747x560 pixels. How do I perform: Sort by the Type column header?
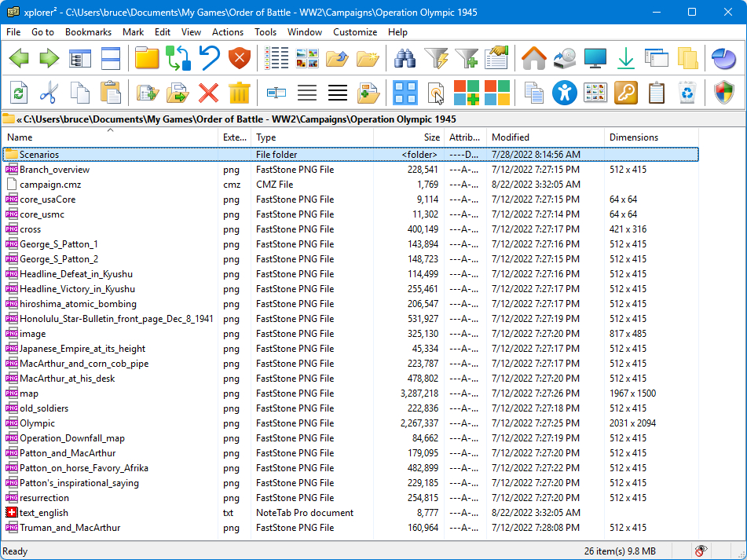click(x=312, y=137)
